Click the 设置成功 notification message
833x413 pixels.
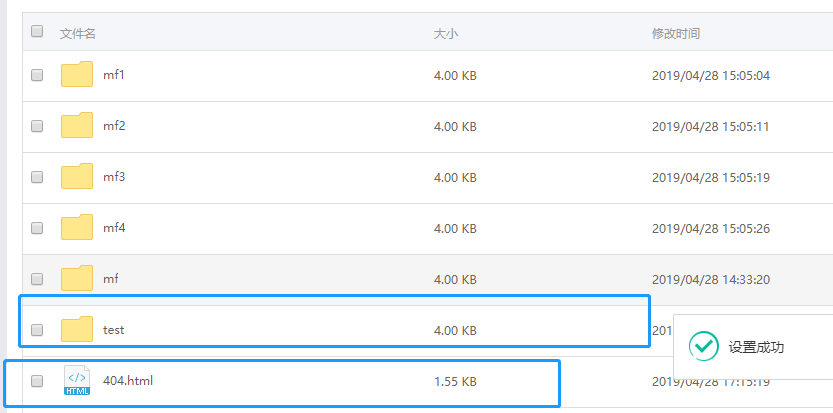[756, 347]
